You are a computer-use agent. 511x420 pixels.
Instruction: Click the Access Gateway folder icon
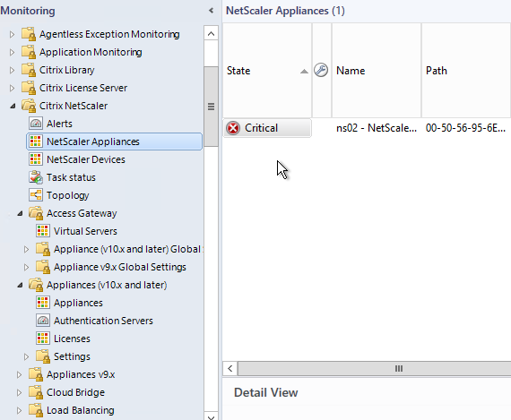pos(36,213)
